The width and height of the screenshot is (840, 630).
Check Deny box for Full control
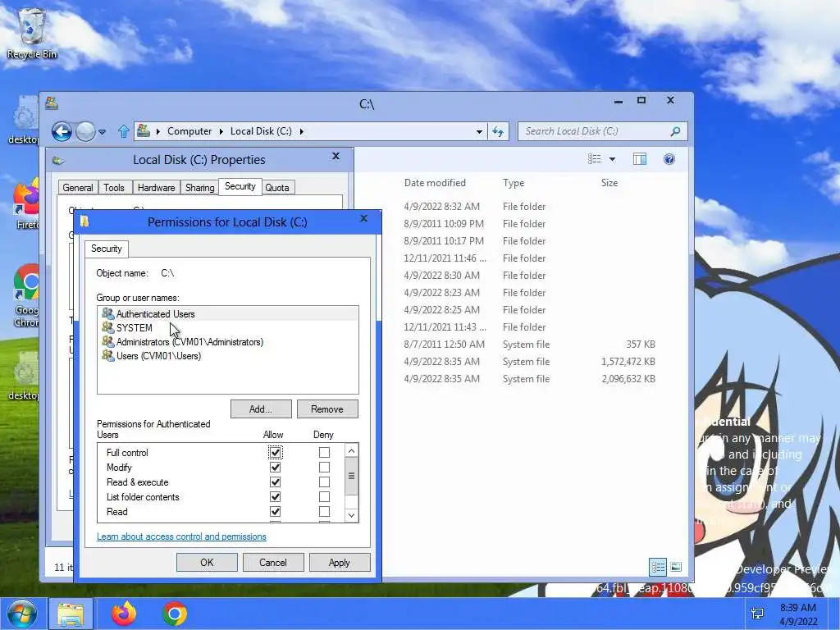[x=324, y=452]
